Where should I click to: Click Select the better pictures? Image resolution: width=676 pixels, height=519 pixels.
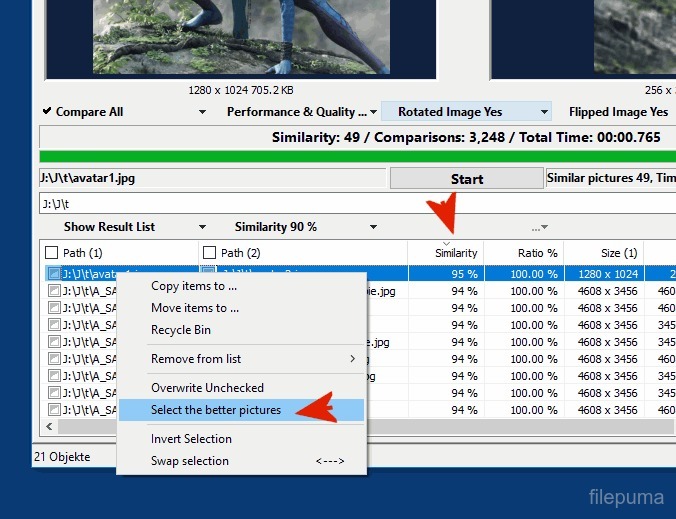click(x=216, y=410)
